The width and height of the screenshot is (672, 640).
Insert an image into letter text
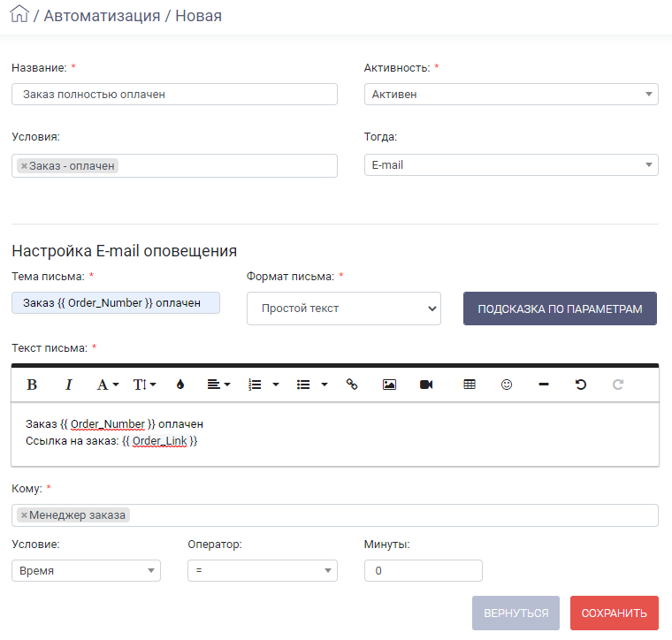389,385
